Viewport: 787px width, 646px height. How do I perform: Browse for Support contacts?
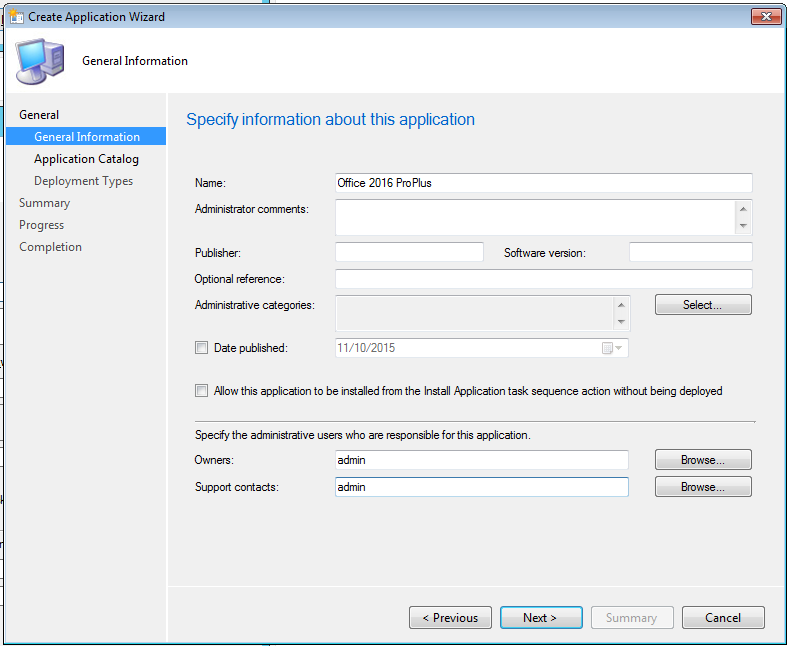(703, 487)
